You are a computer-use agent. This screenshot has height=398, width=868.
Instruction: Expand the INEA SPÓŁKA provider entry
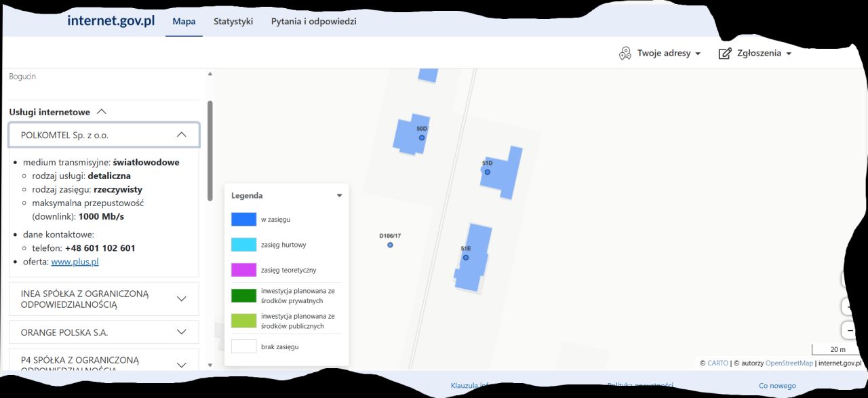pos(104,299)
